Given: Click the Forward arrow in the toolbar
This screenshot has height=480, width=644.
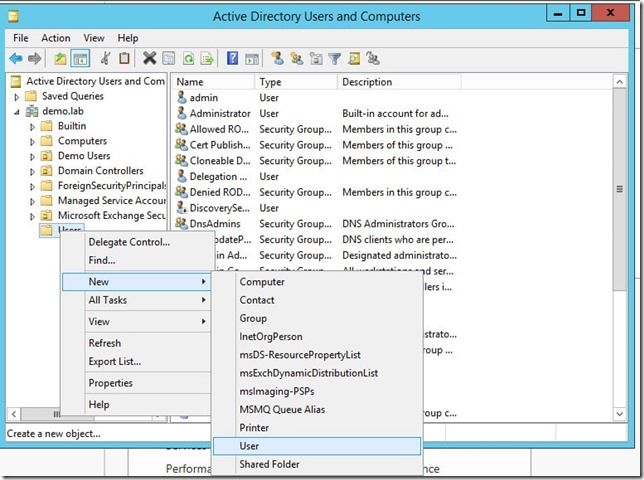Looking at the screenshot, I should pos(35,59).
